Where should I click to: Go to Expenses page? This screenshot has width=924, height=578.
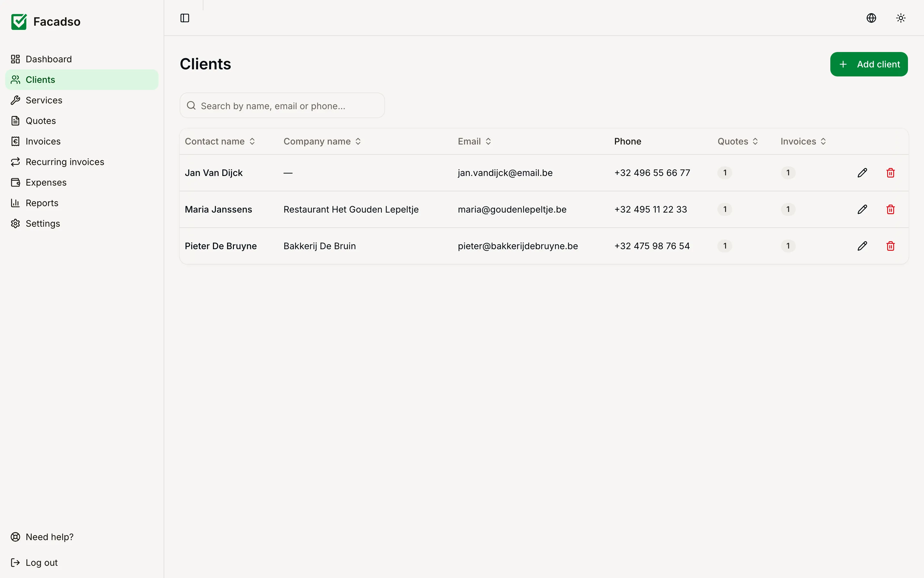pyautogui.click(x=82, y=183)
